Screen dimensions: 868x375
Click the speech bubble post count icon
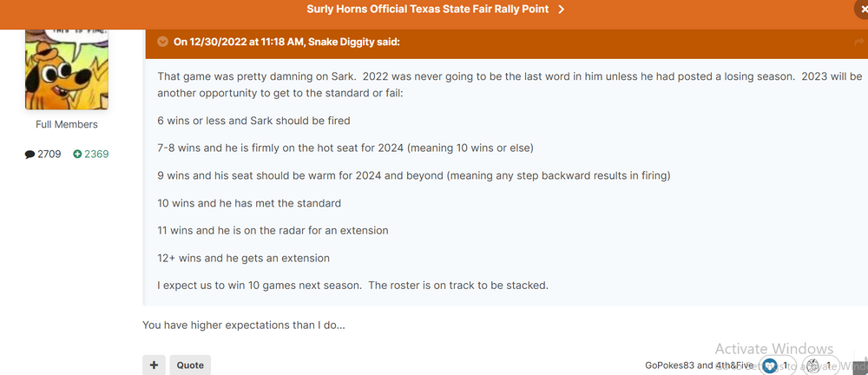(30, 155)
